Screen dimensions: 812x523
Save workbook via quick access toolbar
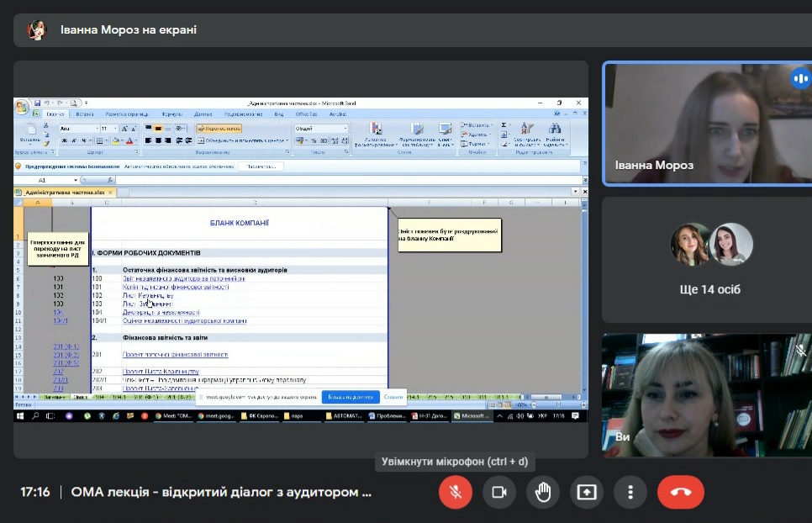[x=37, y=103]
